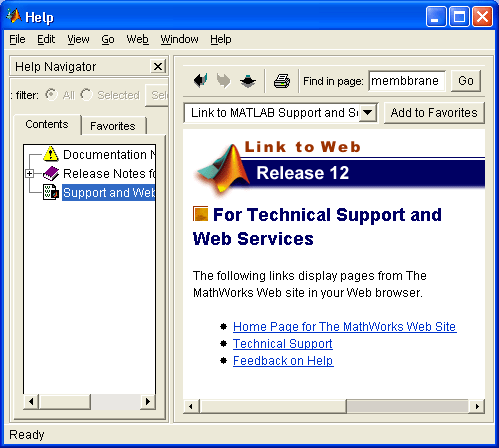
Task: Click the Support and Web document icon
Action: click(x=51, y=192)
